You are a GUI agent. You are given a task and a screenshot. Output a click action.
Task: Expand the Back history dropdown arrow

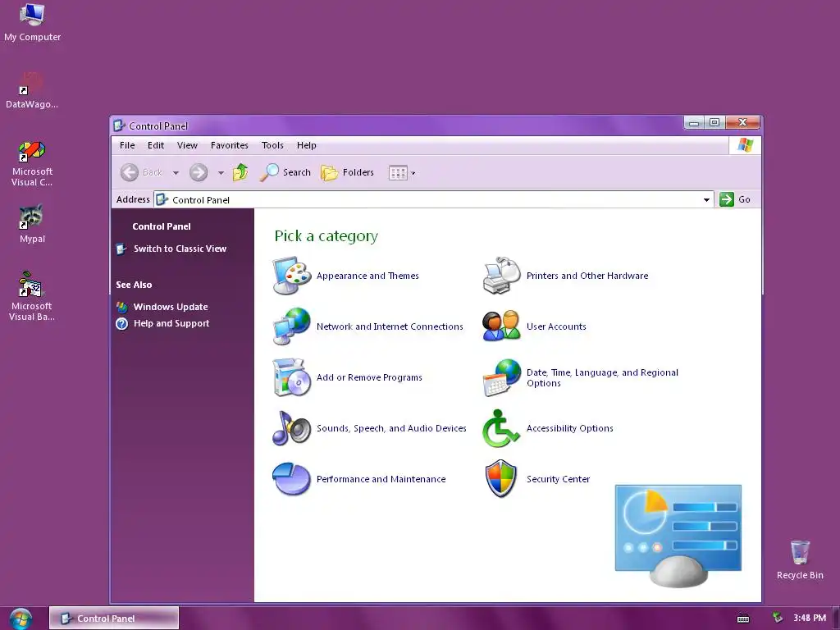[x=176, y=173]
